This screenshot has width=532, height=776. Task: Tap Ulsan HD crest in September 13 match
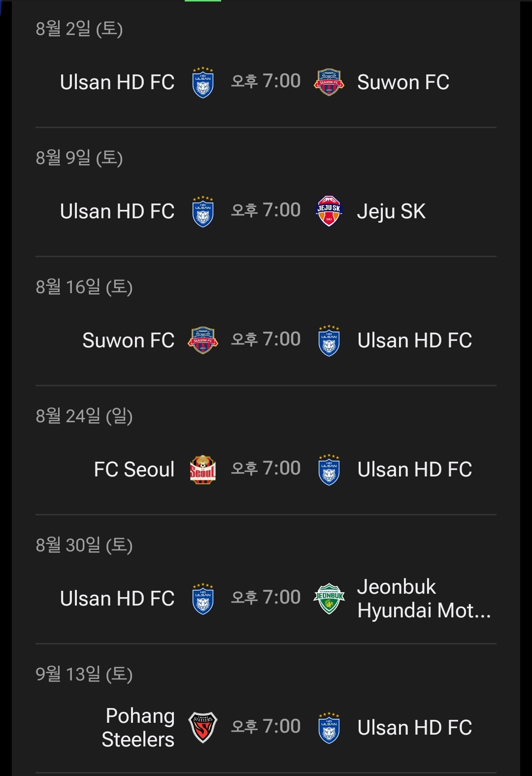coord(329,728)
